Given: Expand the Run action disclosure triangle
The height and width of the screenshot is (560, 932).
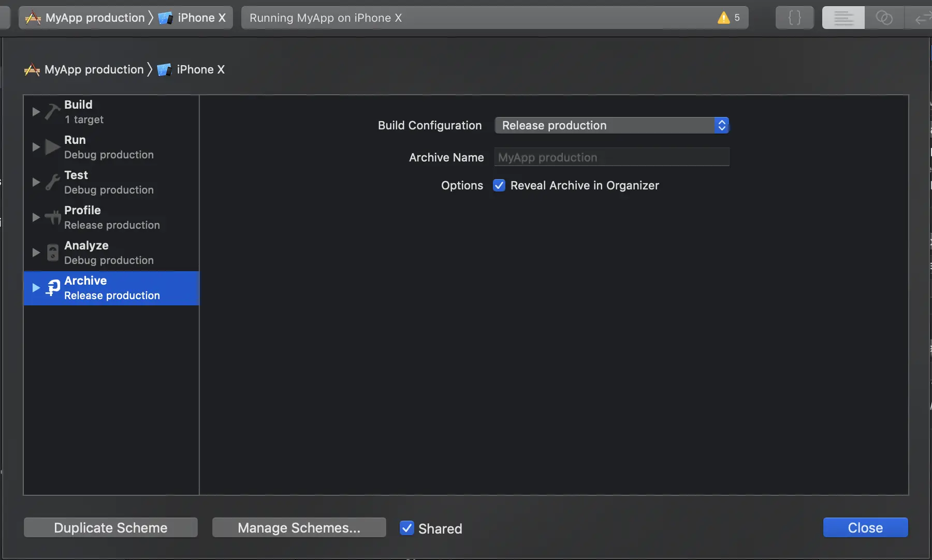Looking at the screenshot, I should [36, 147].
